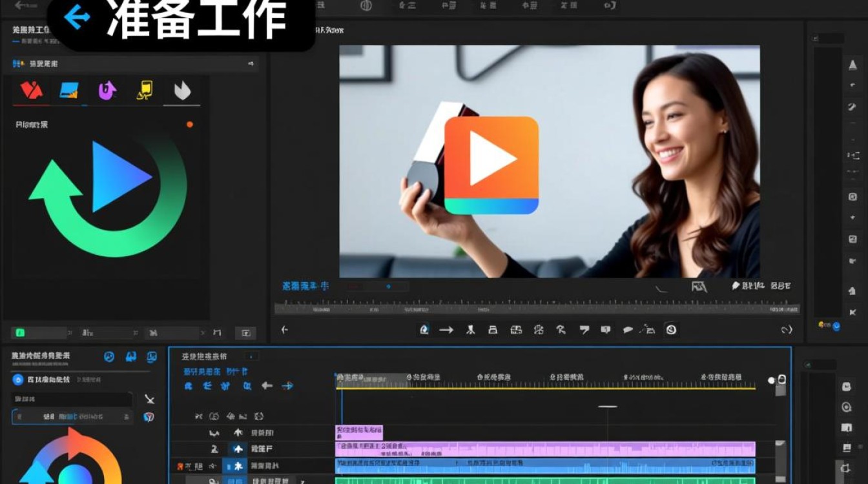This screenshot has width=868, height=484.
Task: Click the upward triangle icon in right sidebar
Action: 852,64
